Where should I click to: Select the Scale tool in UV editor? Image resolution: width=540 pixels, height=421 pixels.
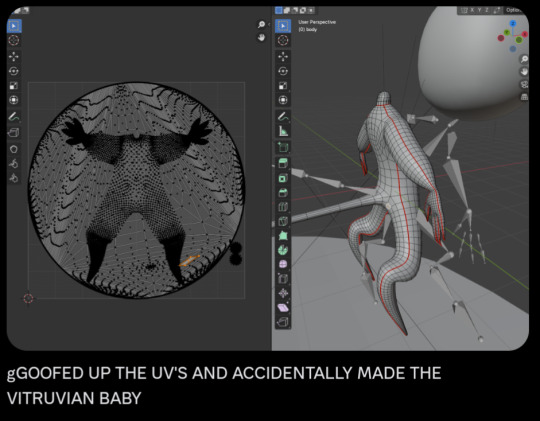pos(14,85)
